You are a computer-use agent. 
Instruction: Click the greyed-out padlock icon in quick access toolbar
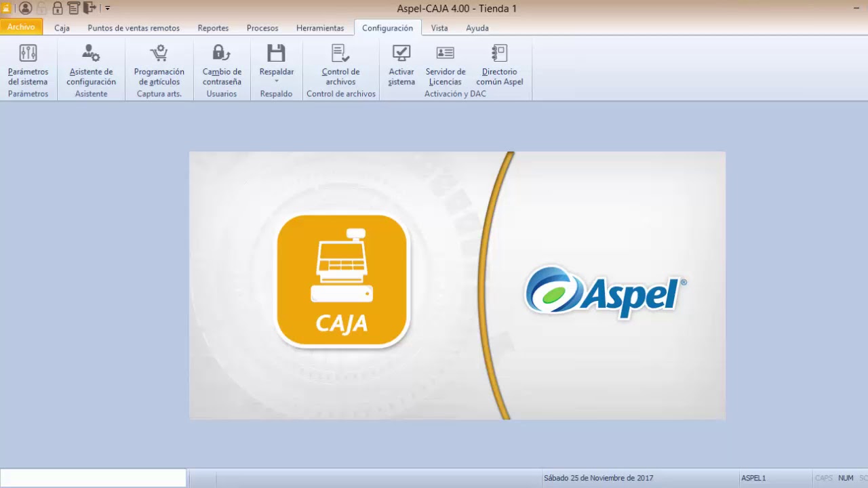pyautogui.click(x=41, y=8)
